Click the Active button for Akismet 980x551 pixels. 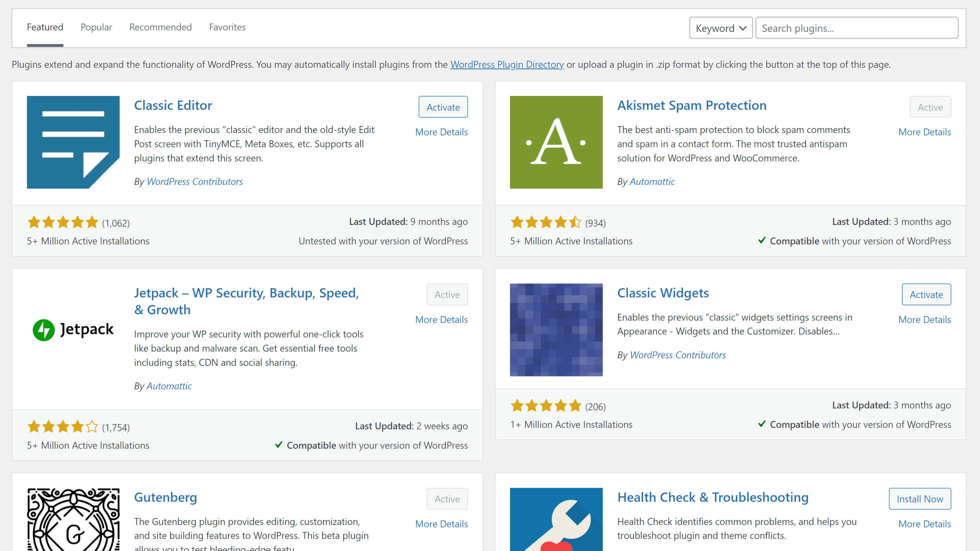coord(930,107)
